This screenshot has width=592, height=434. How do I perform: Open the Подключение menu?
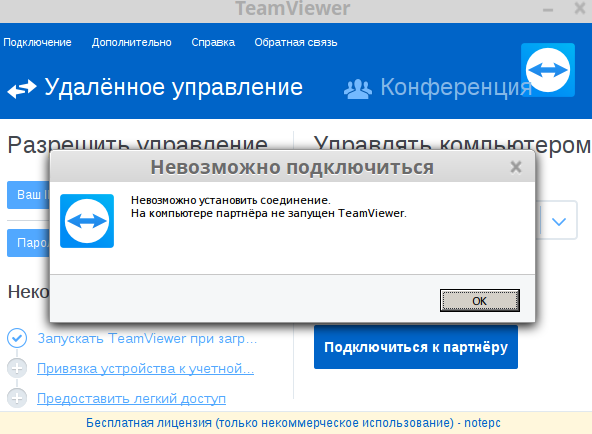37,42
